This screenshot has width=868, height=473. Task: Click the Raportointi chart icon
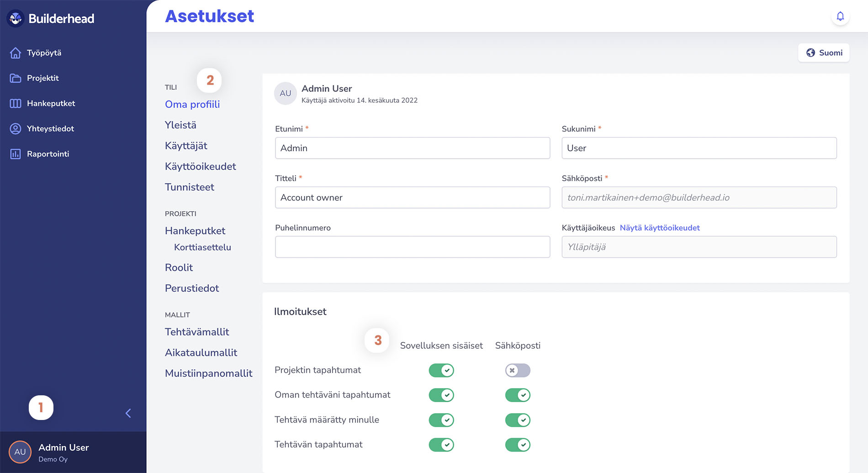click(x=16, y=154)
